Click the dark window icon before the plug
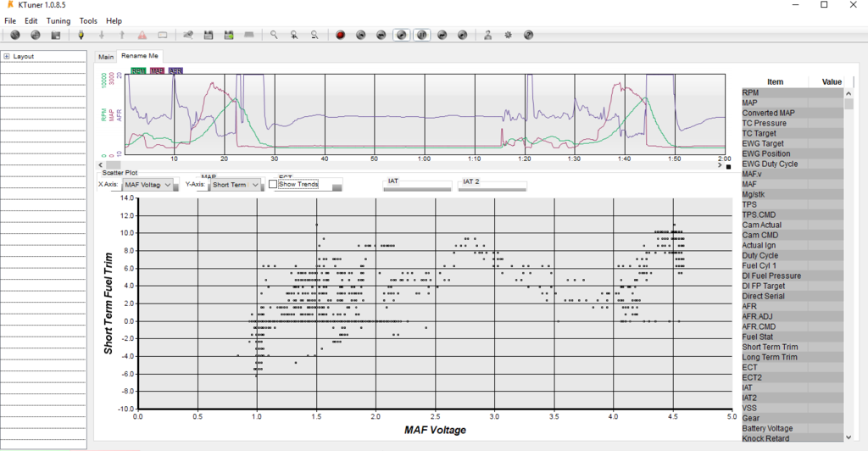Viewport: 868px width, 451px height. click(x=56, y=35)
